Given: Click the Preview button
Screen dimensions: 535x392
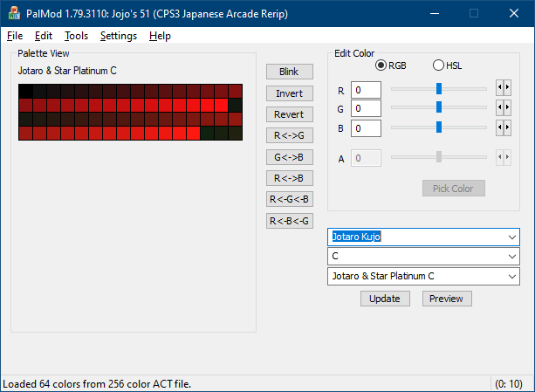Looking at the screenshot, I should 447,299.
